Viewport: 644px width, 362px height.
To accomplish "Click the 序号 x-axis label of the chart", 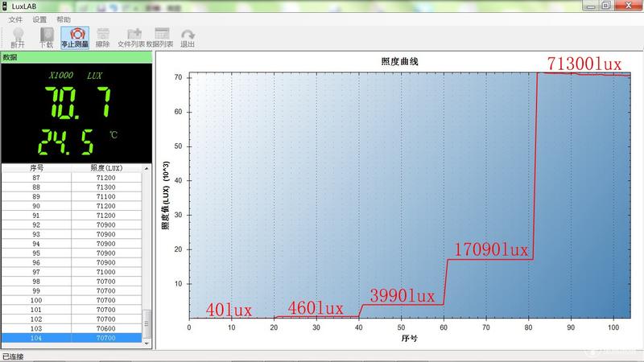I will click(x=409, y=338).
